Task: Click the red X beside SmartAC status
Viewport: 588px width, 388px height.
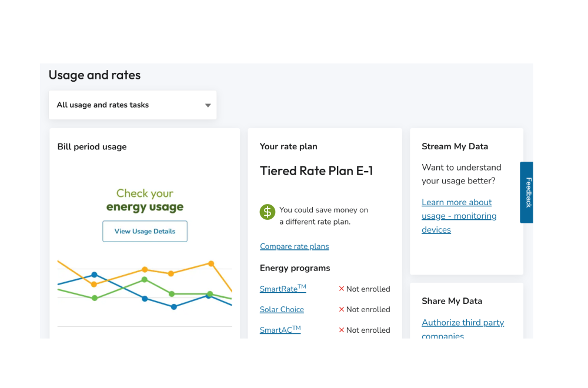Action: (x=341, y=330)
